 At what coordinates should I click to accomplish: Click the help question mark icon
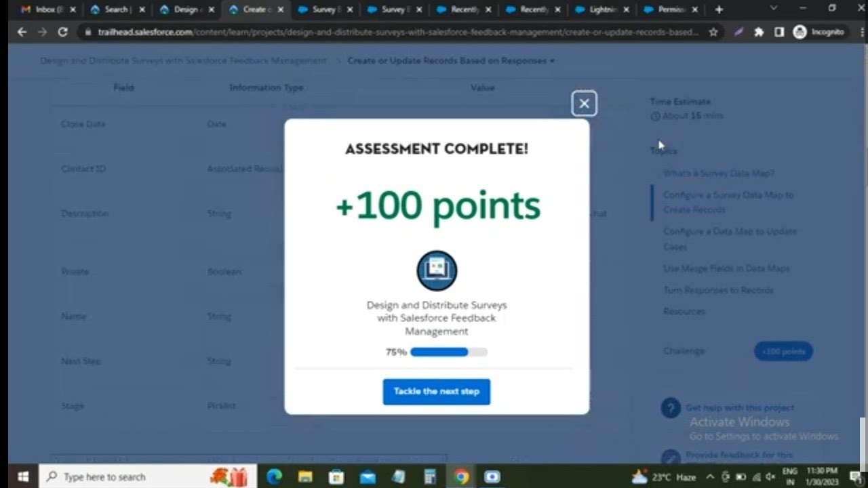(x=671, y=408)
